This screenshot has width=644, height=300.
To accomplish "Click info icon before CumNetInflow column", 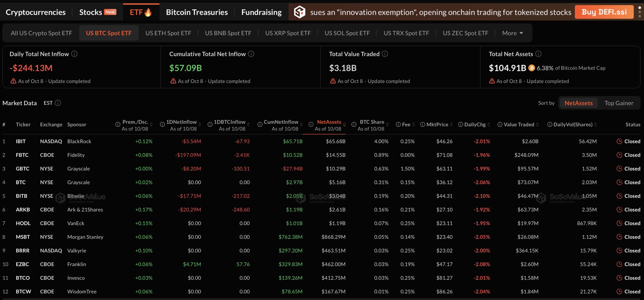I will (x=260, y=124).
